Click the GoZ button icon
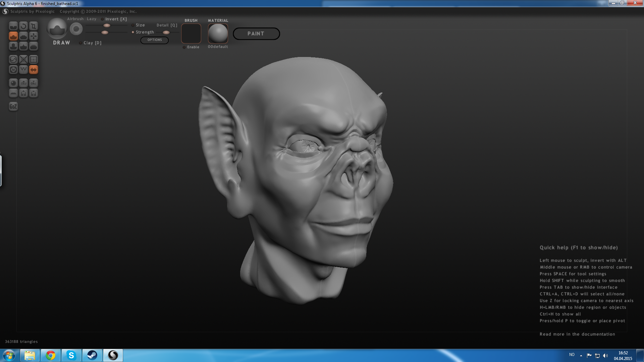Viewport: 644px width, 362px height. pos(13,107)
